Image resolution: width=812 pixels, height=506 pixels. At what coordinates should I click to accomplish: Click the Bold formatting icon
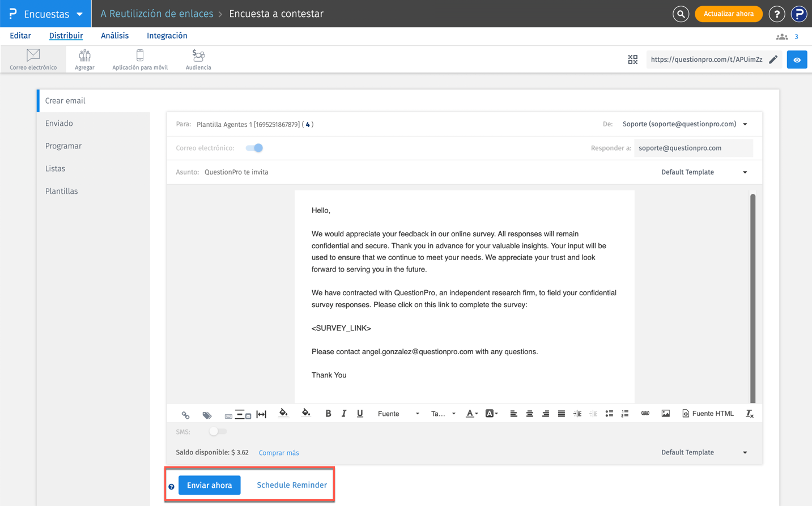click(x=328, y=414)
